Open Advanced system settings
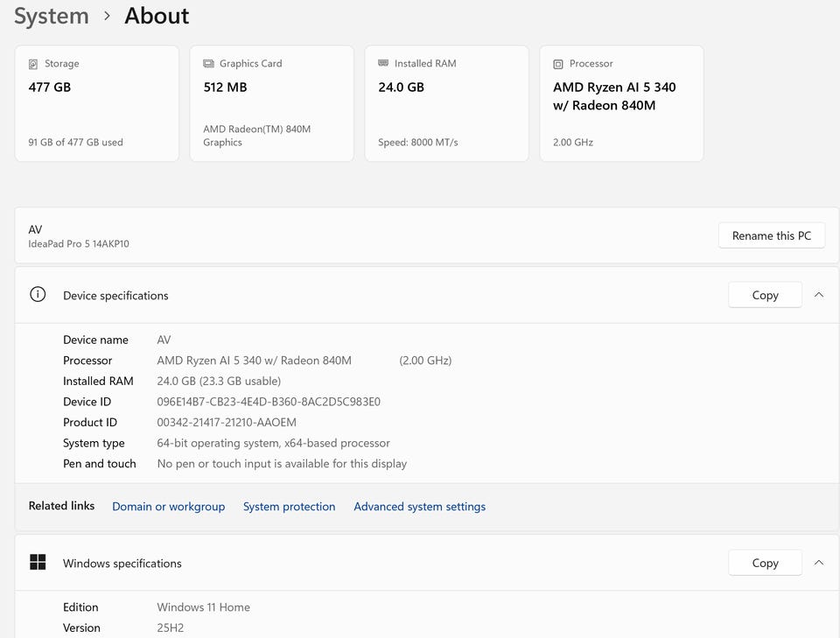 click(419, 507)
